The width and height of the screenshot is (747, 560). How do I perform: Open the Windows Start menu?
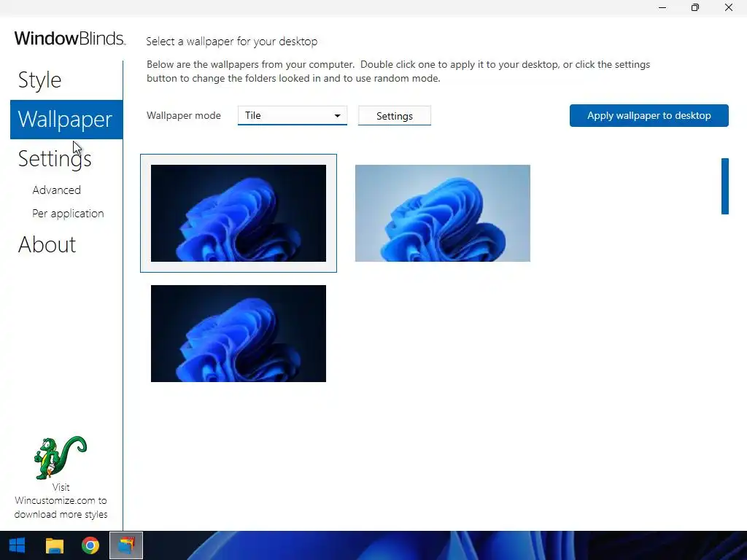[x=18, y=545]
